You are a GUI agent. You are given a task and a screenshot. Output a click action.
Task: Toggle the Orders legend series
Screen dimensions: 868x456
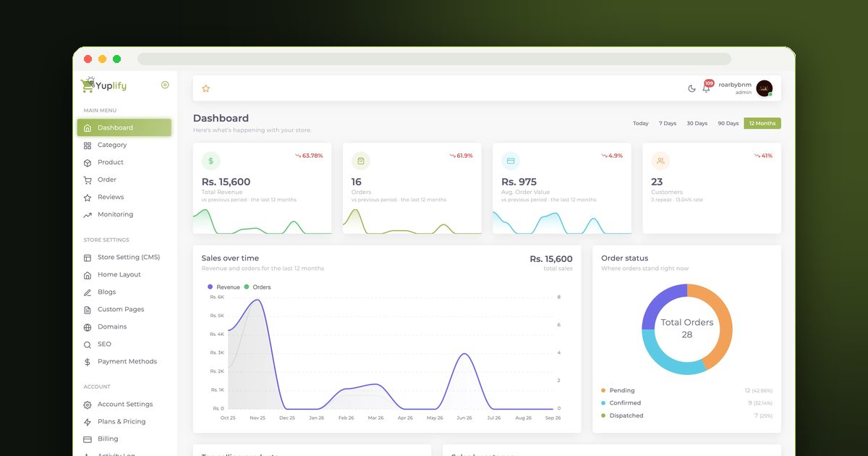coord(258,287)
